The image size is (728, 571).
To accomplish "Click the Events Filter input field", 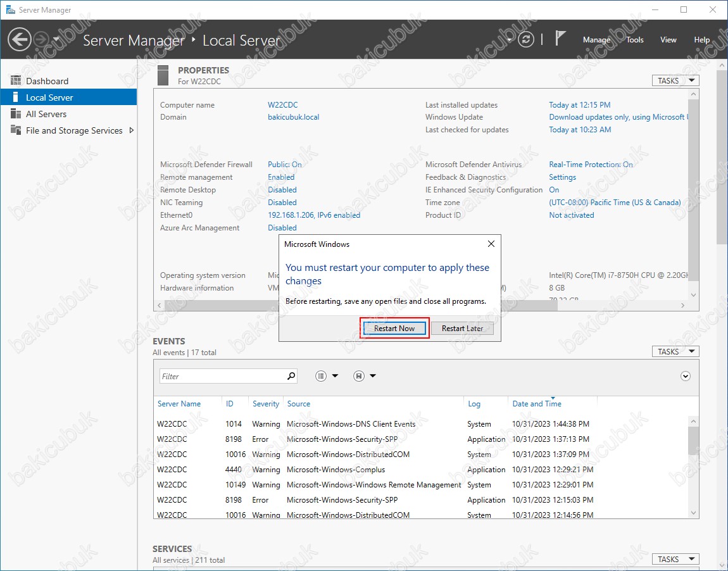I will [223, 376].
